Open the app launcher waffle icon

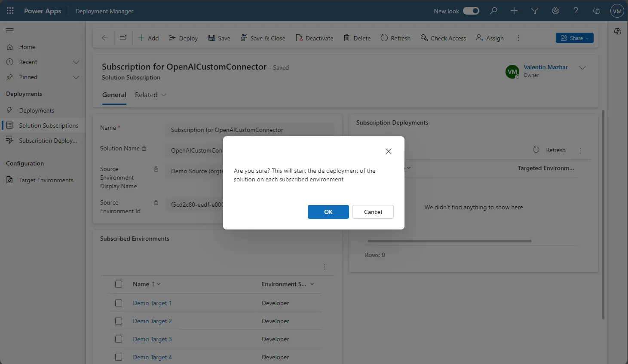click(10, 11)
